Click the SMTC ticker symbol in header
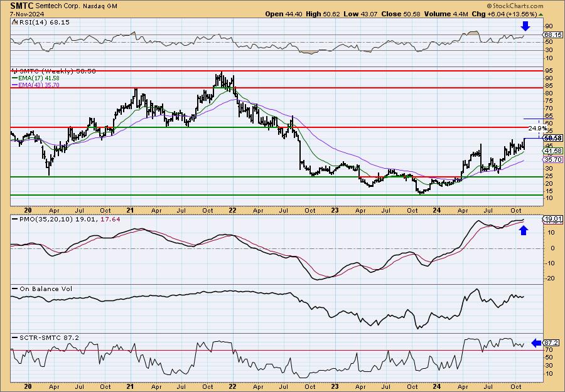The width and height of the screenshot is (565, 392). point(22,6)
